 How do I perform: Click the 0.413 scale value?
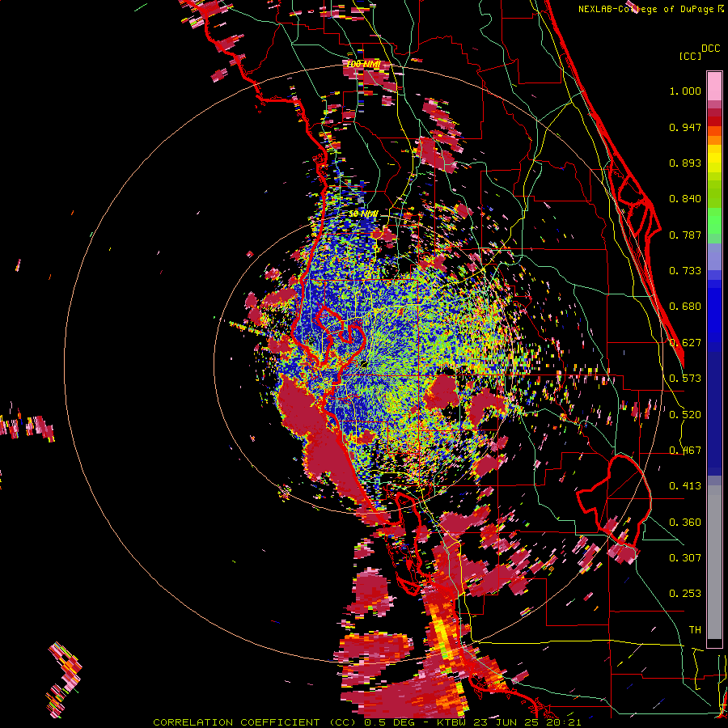click(x=685, y=486)
